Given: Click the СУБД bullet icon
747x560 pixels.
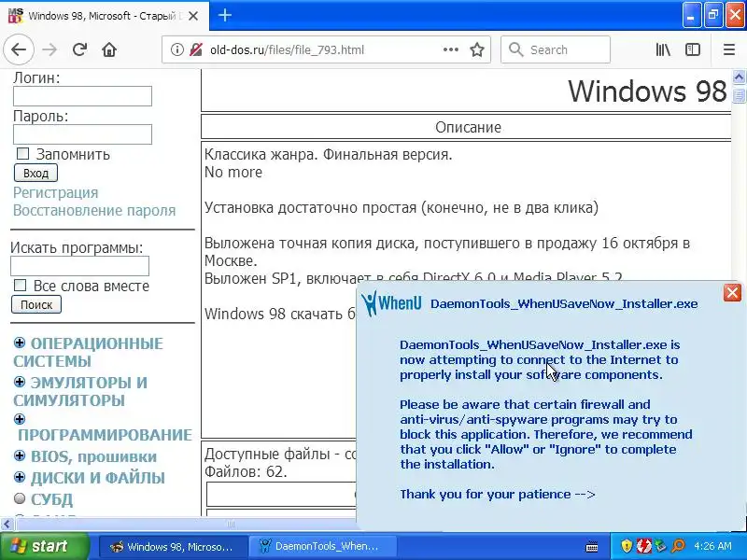Looking at the screenshot, I should [x=20, y=498].
